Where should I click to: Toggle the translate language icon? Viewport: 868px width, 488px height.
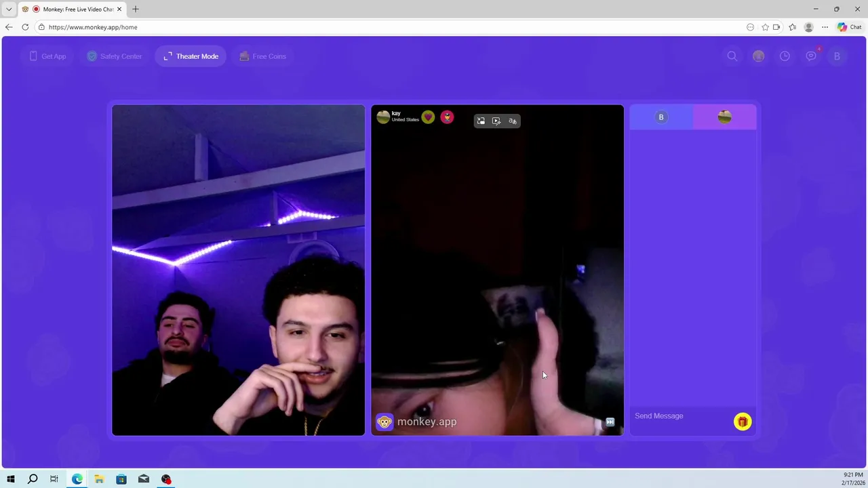click(513, 121)
